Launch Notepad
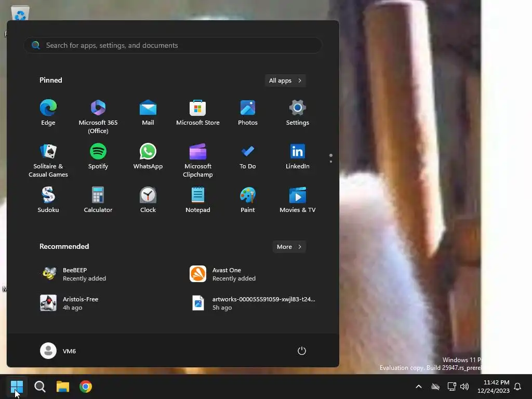532x399 pixels. (198, 200)
